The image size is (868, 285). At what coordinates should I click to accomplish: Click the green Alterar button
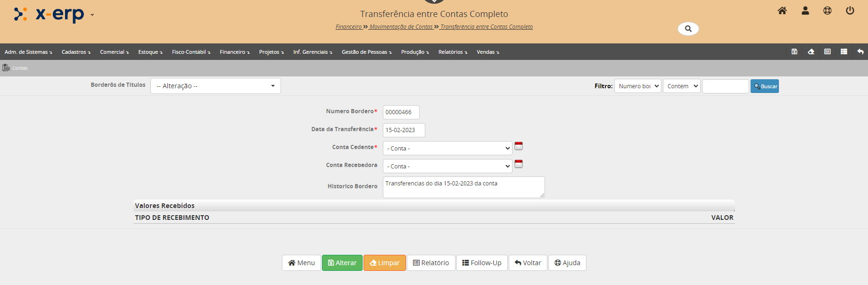342,263
